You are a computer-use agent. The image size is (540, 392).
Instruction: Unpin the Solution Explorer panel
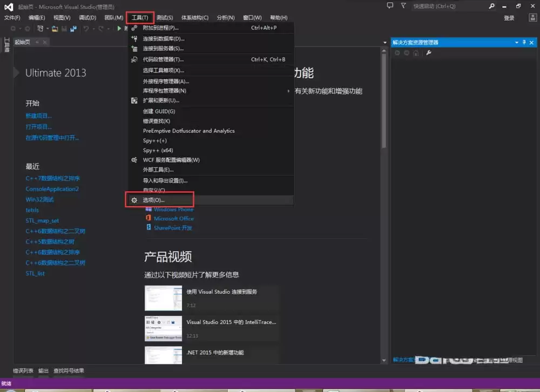pyautogui.click(x=524, y=42)
